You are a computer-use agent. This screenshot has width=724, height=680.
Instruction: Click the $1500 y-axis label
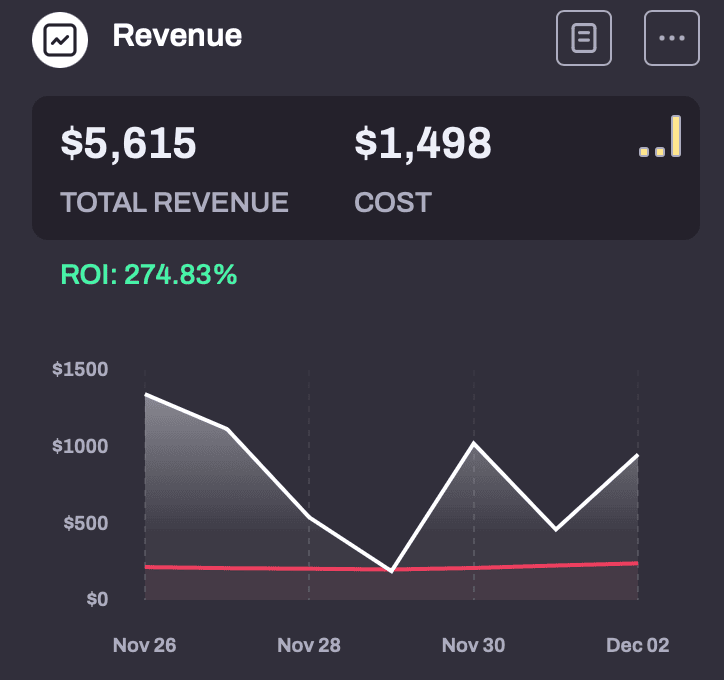(80, 369)
